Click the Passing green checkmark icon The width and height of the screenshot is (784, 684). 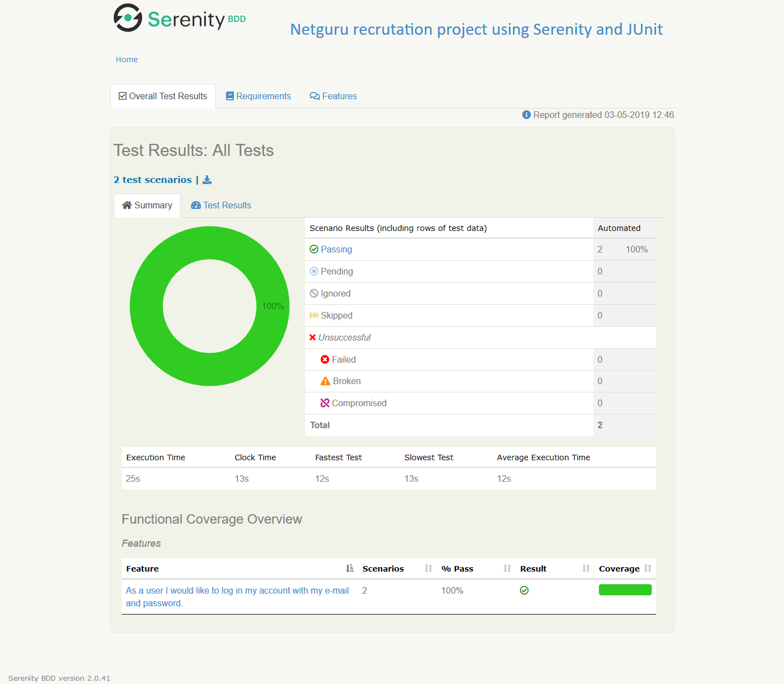(314, 249)
